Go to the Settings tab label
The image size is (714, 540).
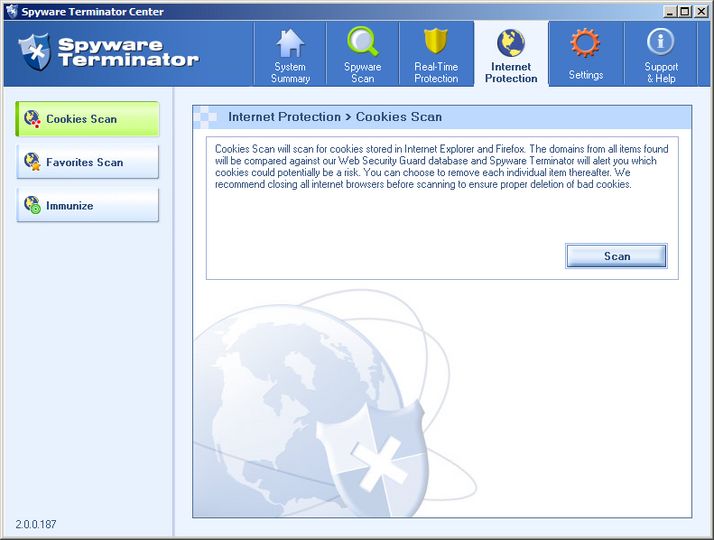[x=586, y=75]
